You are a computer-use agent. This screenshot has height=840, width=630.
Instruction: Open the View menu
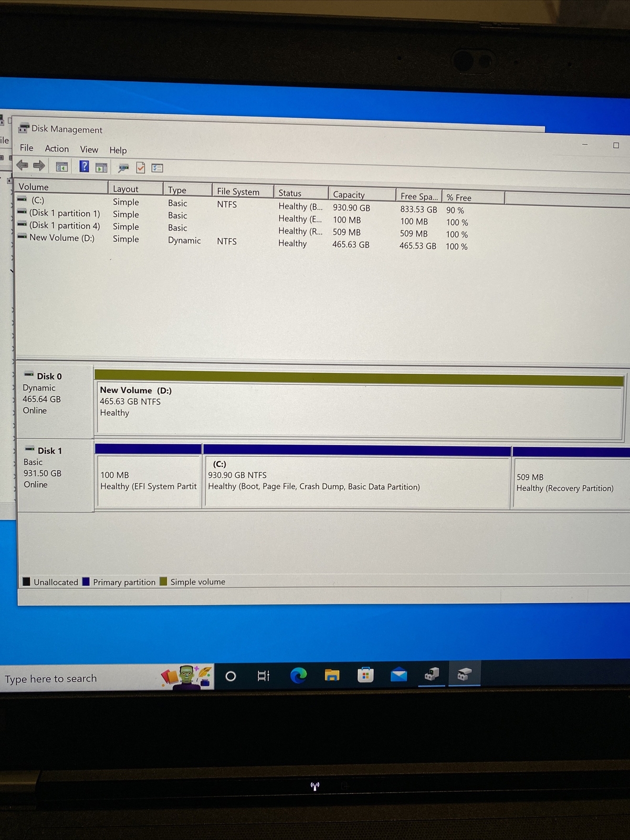tap(89, 150)
